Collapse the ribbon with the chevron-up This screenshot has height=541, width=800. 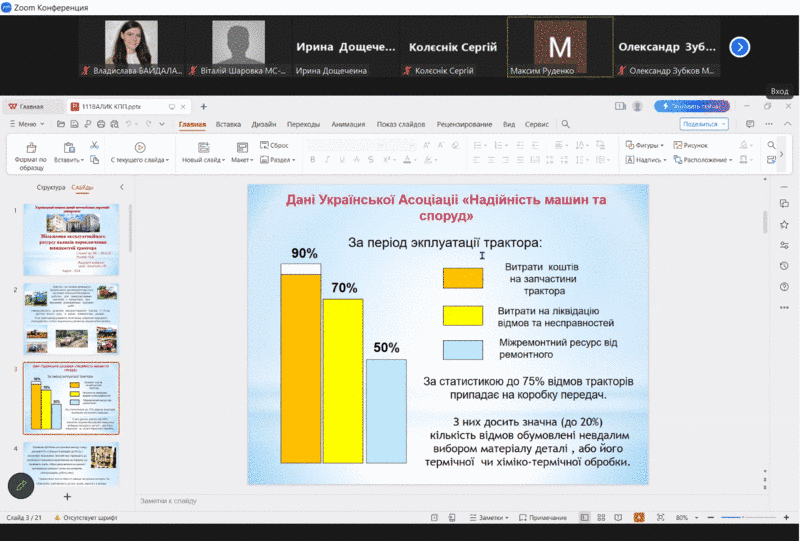(787, 124)
